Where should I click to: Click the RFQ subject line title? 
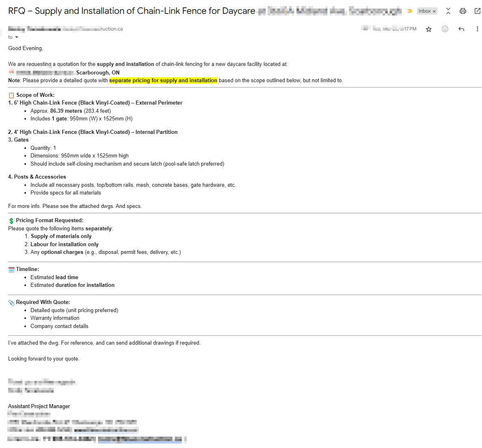coord(131,11)
